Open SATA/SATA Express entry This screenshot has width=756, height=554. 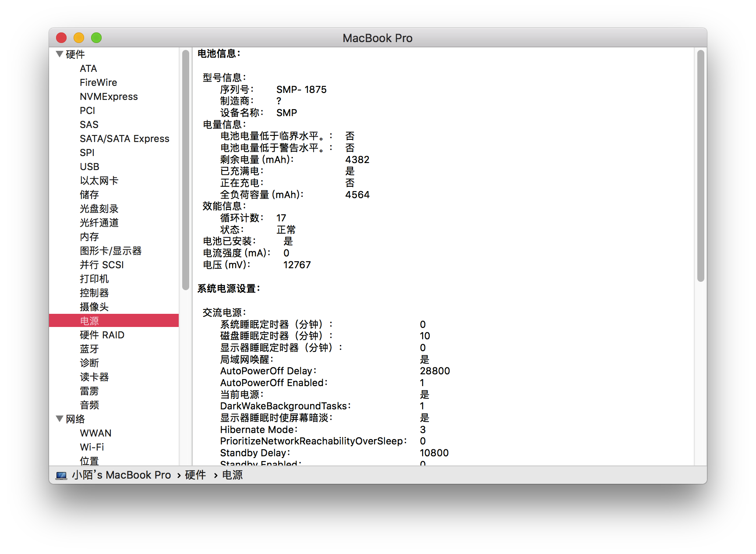pos(124,138)
